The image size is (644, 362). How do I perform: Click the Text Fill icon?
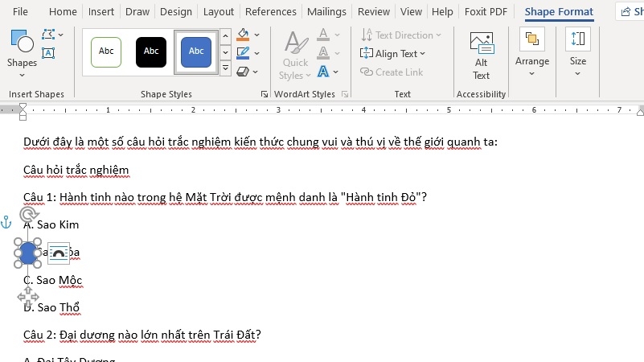pos(323,35)
